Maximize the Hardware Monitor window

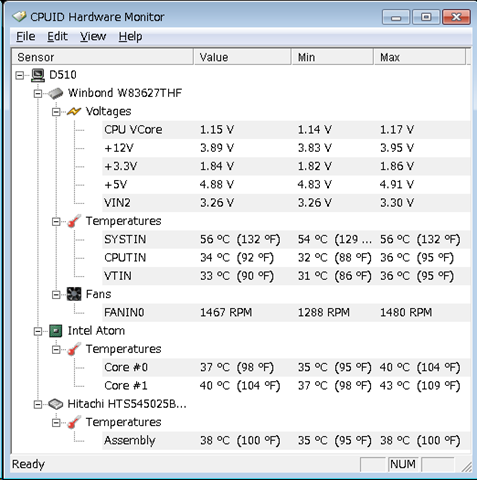point(426,17)
